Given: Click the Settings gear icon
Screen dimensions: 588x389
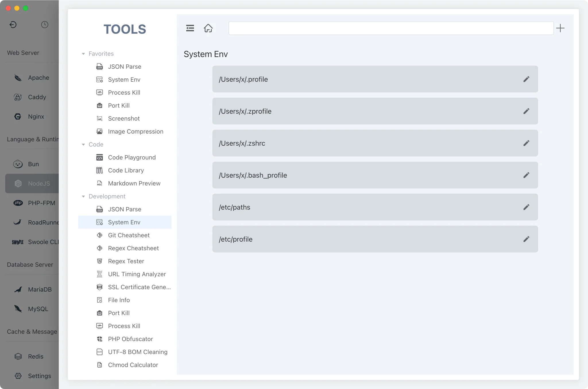Looking at the screenshot, I should (x=18, y=376).
